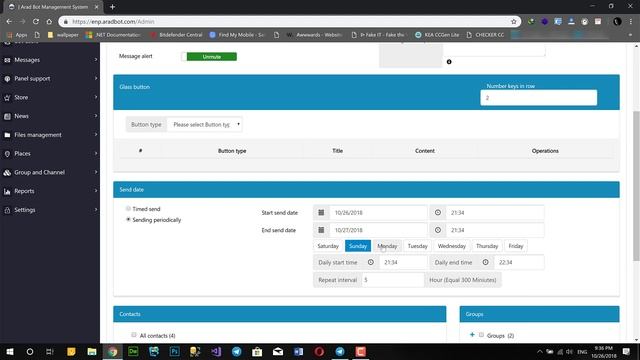Toggle the Message alert Unmute switch
This screenshot has height=360, width=640.
[x=209, y=57]
